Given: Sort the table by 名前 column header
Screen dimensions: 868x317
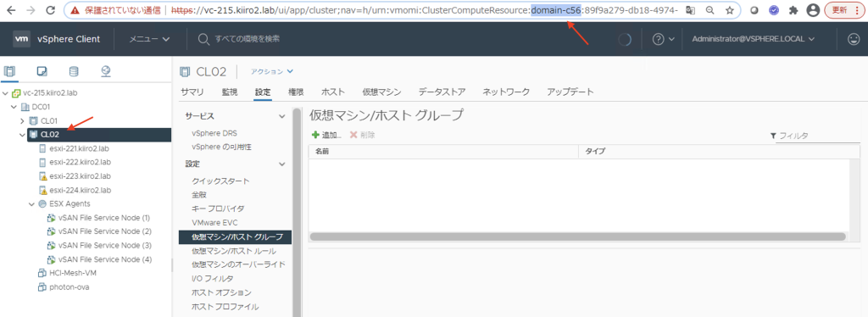Looking at the screenshot, I should [x=442, y=151].
